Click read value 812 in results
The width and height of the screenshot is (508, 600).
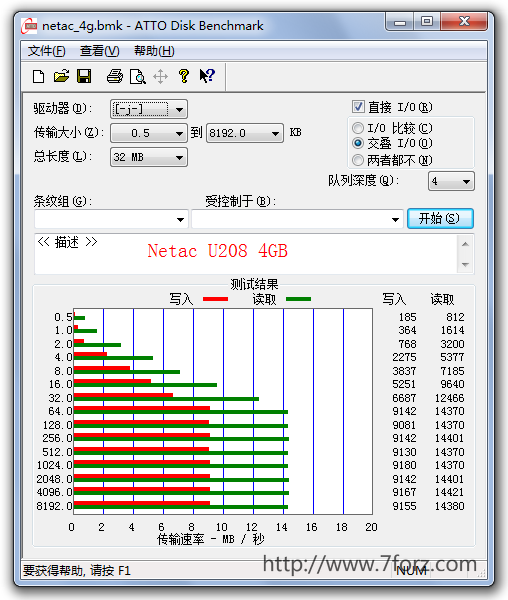click(455, 317)
